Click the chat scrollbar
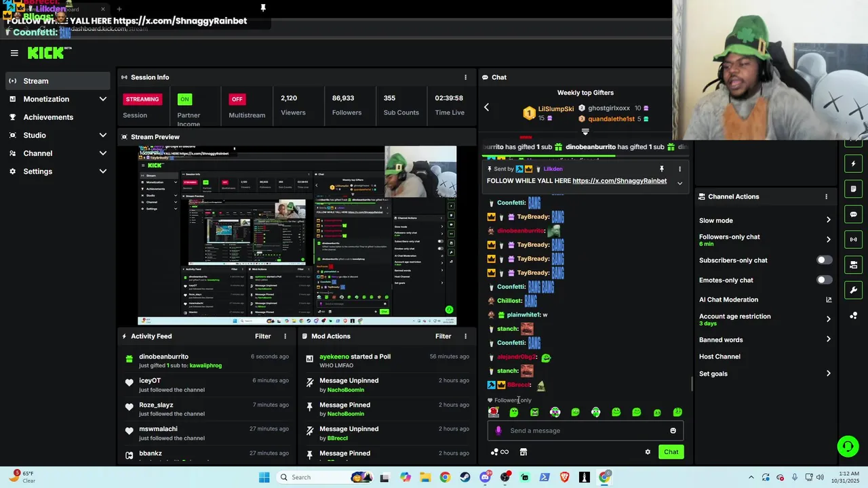 tap(692, 384)
